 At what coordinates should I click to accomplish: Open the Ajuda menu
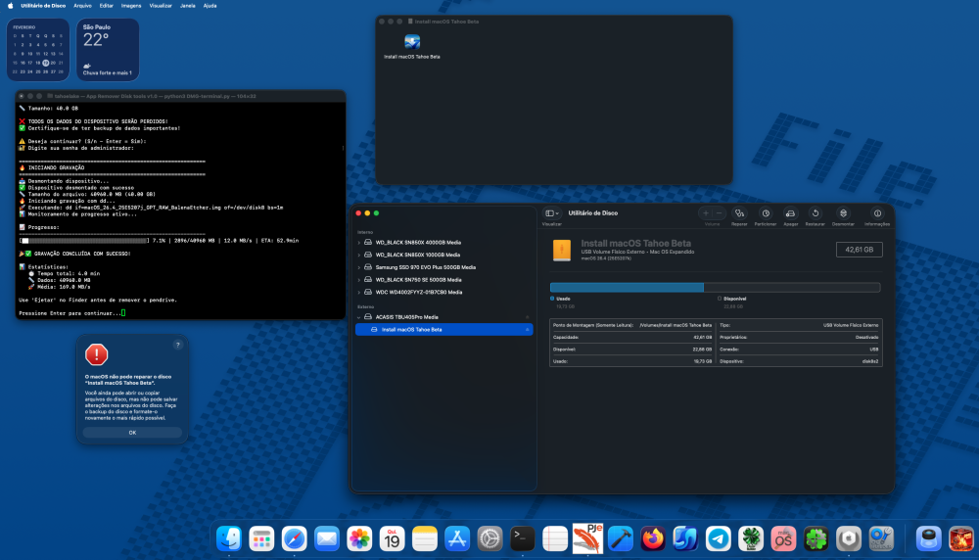[210, 6]
